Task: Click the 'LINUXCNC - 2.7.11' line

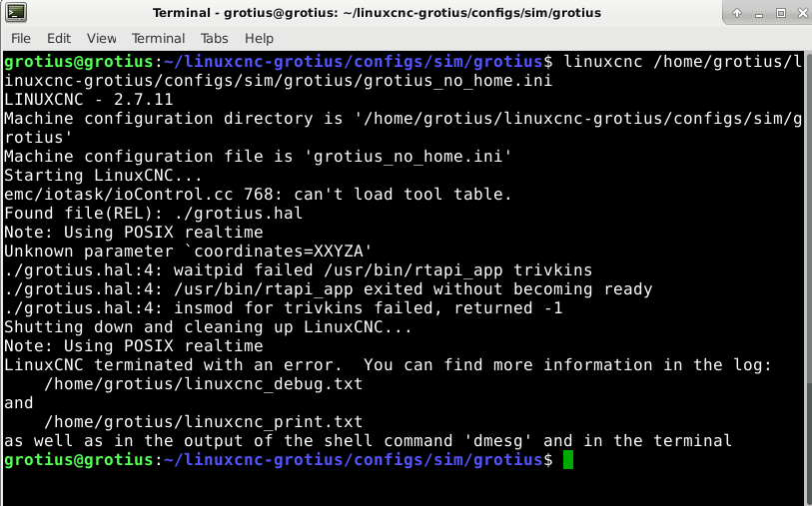Action: click(89, 100)
